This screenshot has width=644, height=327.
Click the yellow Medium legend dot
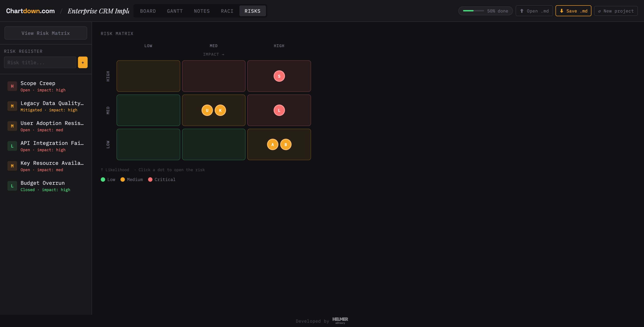point(122,179)
